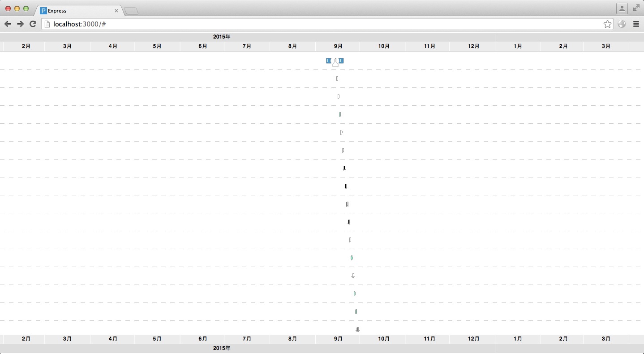The height and width of the screenshot is (354, 644).
Task: Select 10月 in the top month header
Action: [x=384, y=46]
